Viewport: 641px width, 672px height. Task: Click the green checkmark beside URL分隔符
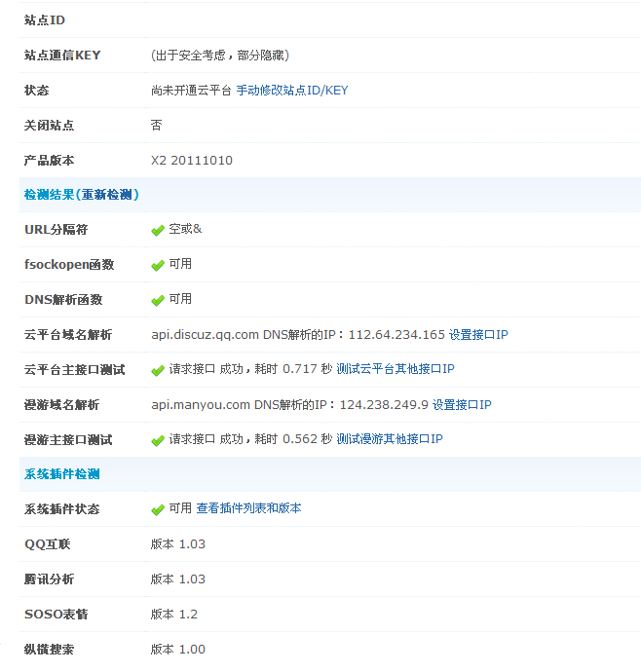158,230
